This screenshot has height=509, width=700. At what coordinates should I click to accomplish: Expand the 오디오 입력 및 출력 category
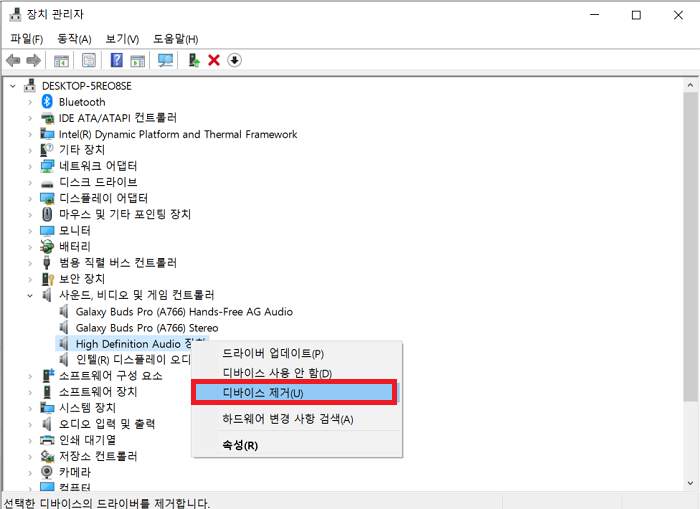30,424
